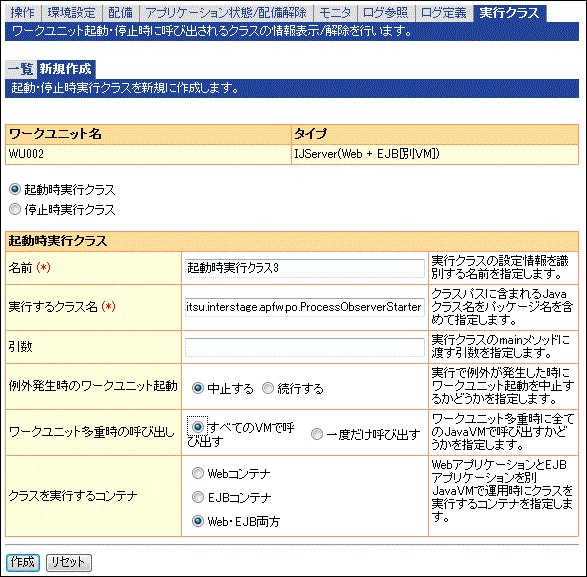Choose 続行する for exception handling
The image size is (587, 577).
(268, 388)
